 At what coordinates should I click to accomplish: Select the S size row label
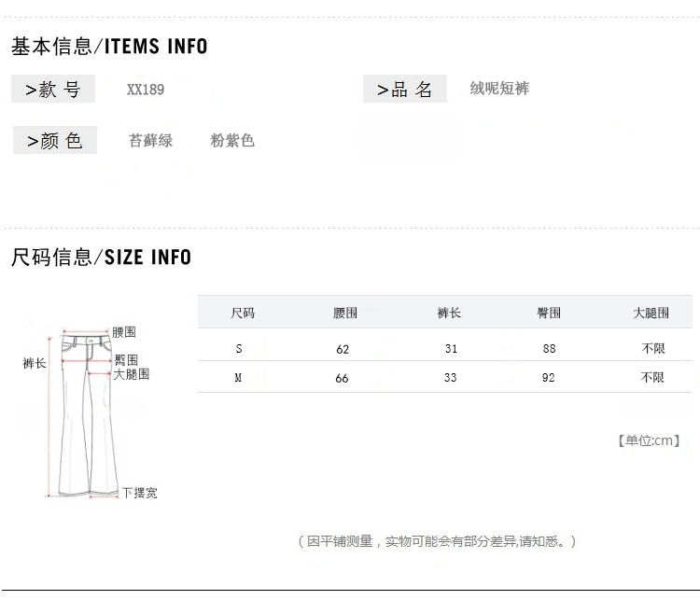coord(239,349)
